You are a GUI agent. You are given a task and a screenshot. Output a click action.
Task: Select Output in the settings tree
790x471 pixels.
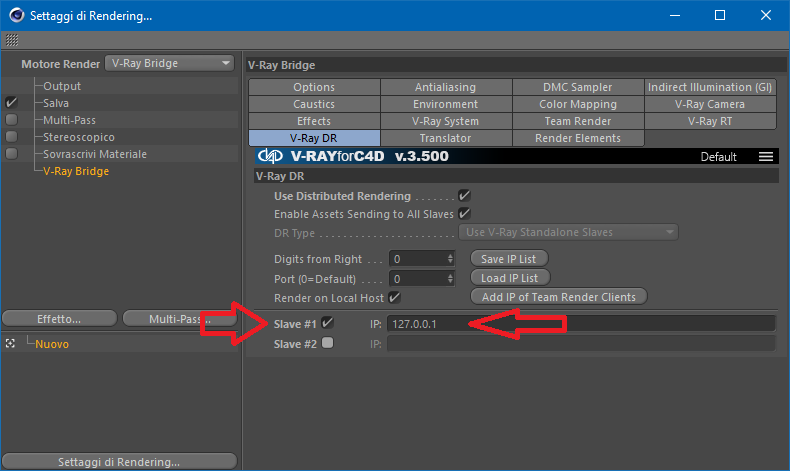click(62, 86)
